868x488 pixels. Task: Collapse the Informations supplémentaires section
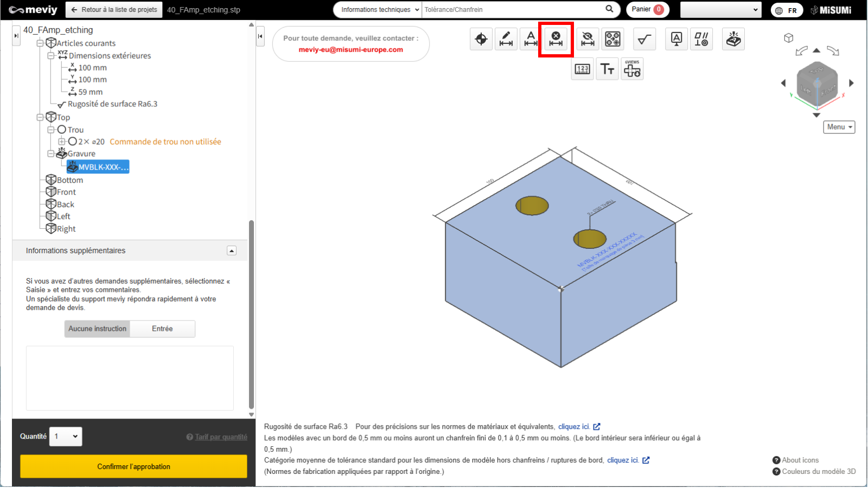tap(232, 251)
